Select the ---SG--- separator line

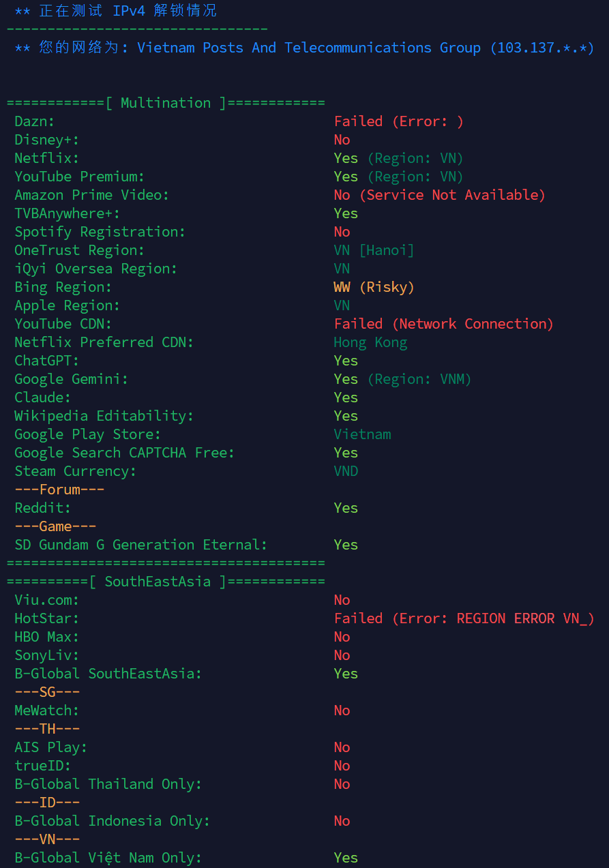pos(47,692)
